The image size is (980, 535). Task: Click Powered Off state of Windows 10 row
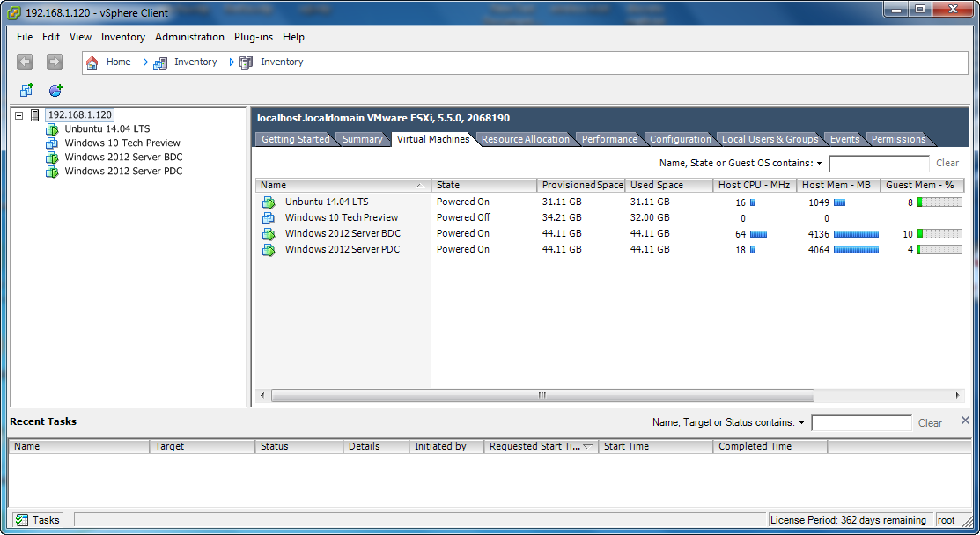point(463,218)
